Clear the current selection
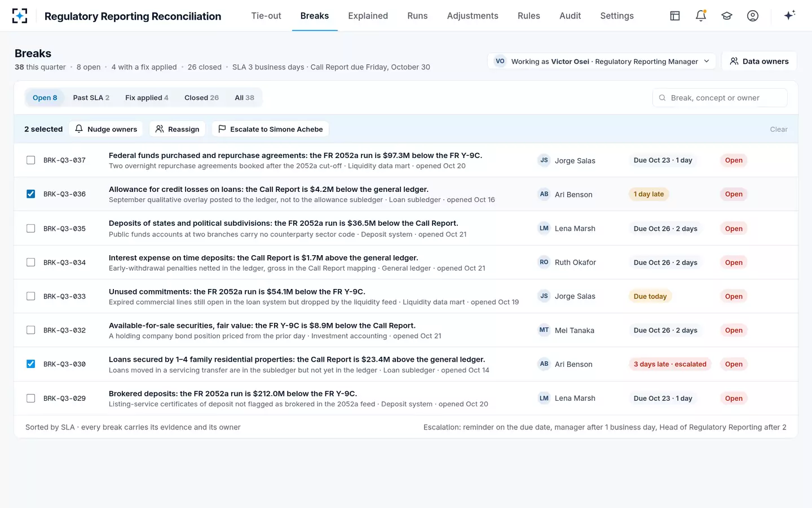The height and width of the screenshot is (508, 812). tap(779, 129)
